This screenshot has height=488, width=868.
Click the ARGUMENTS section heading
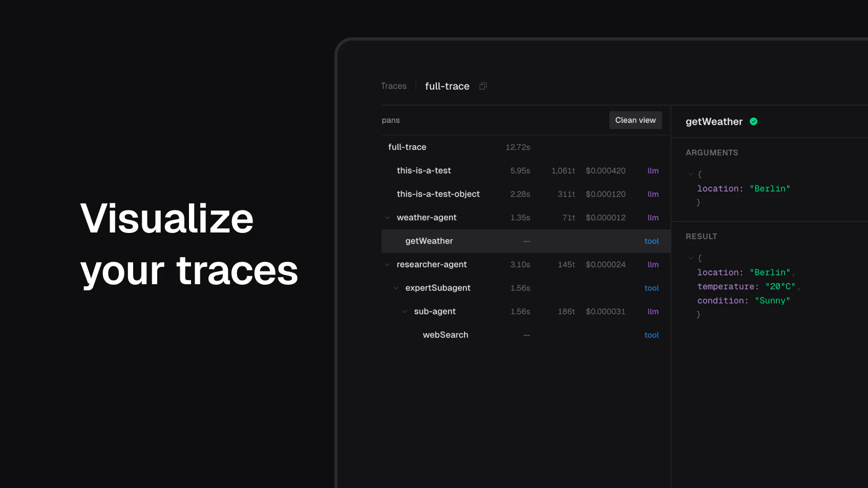(712, 153)
